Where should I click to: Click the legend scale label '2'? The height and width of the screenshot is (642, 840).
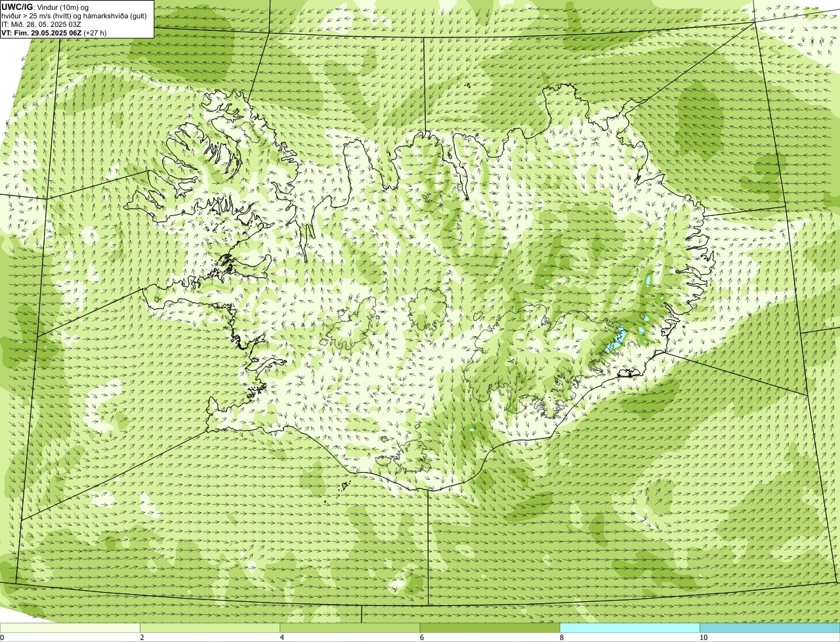coord(142,637)
